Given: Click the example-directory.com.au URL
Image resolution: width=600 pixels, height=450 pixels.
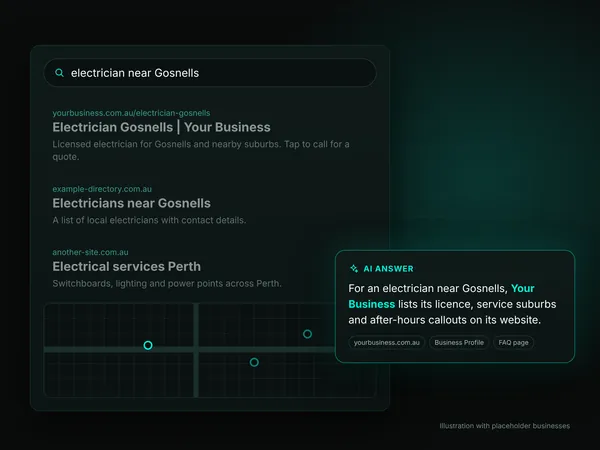Looking at the screenshot, I should 102,189.
